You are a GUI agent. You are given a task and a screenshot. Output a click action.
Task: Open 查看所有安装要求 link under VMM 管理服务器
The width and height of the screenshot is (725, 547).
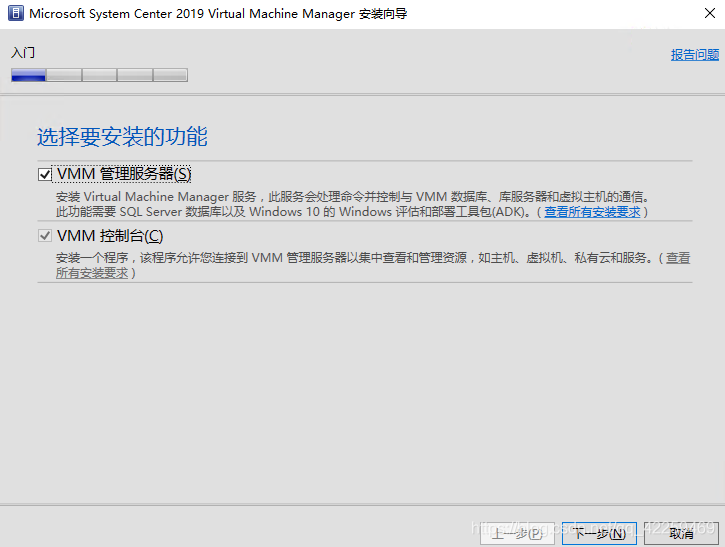point(592,212)
